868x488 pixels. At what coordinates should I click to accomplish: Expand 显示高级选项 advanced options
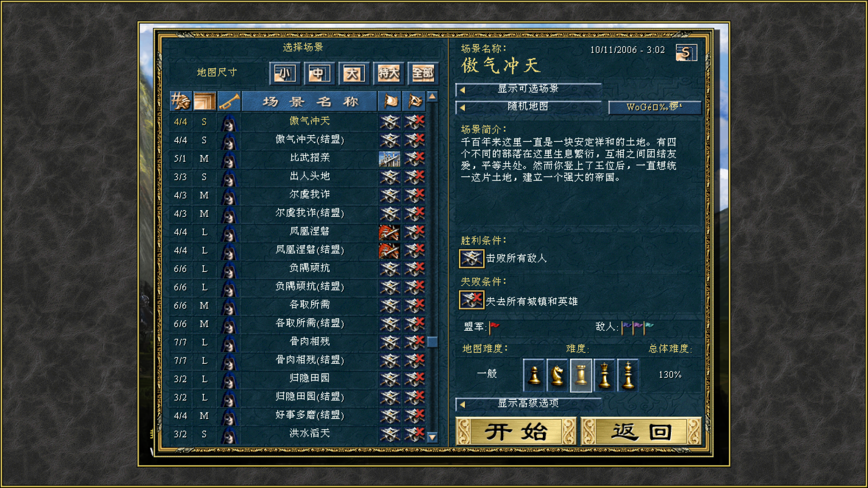pyautogui.click(x=528, y=404)
